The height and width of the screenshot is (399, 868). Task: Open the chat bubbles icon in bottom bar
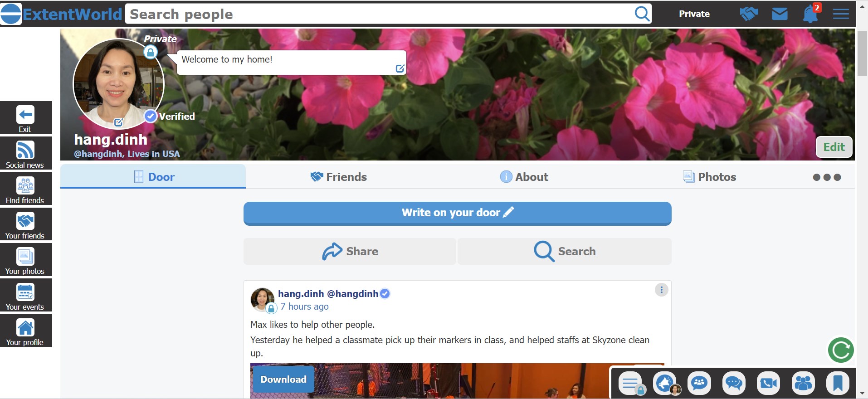tap(733, 384)
